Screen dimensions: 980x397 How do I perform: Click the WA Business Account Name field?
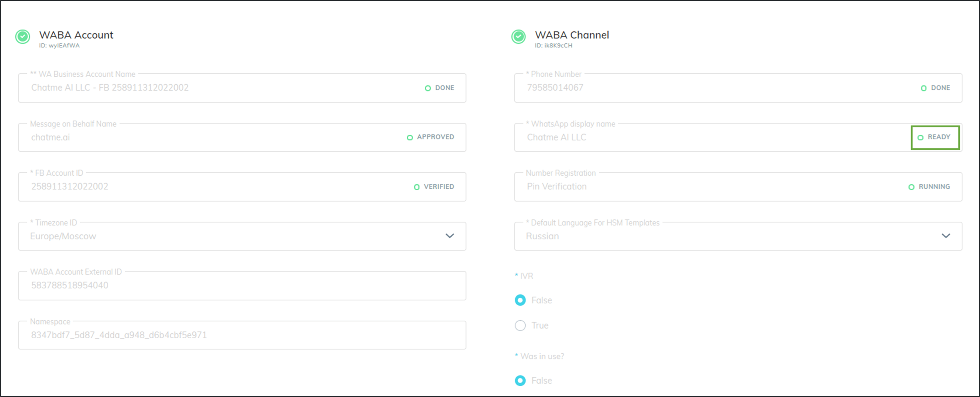[x=215, y=88]
